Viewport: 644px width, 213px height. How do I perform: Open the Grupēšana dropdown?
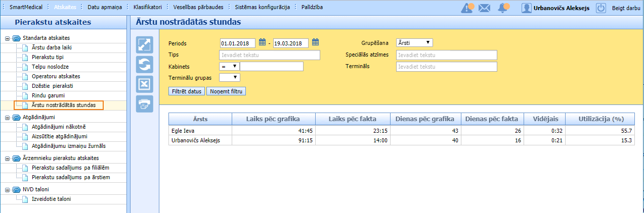[x=414, y=43]
